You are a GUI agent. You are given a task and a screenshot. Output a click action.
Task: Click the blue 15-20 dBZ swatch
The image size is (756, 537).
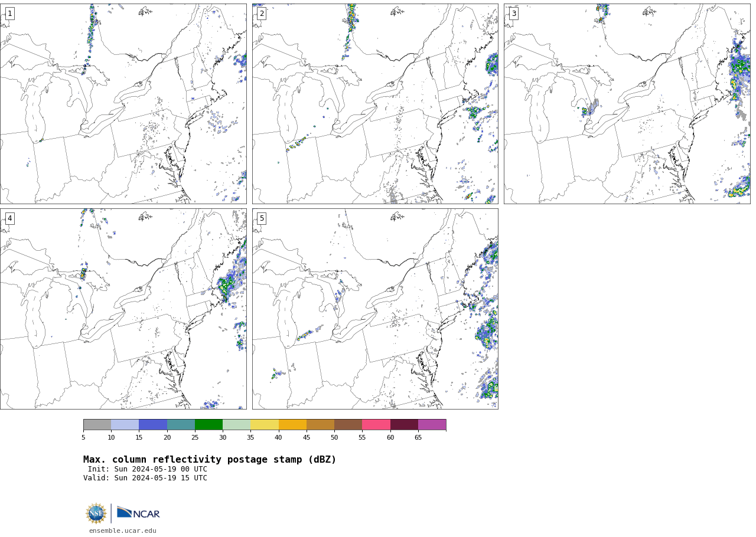[153, 425]
